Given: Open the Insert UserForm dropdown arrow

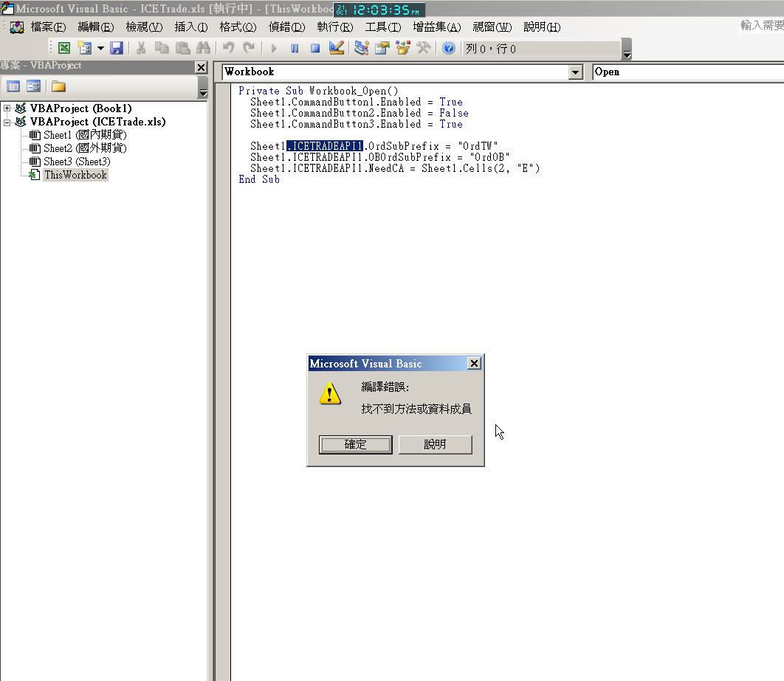Looking at the screenshot, I should [100, 49].
